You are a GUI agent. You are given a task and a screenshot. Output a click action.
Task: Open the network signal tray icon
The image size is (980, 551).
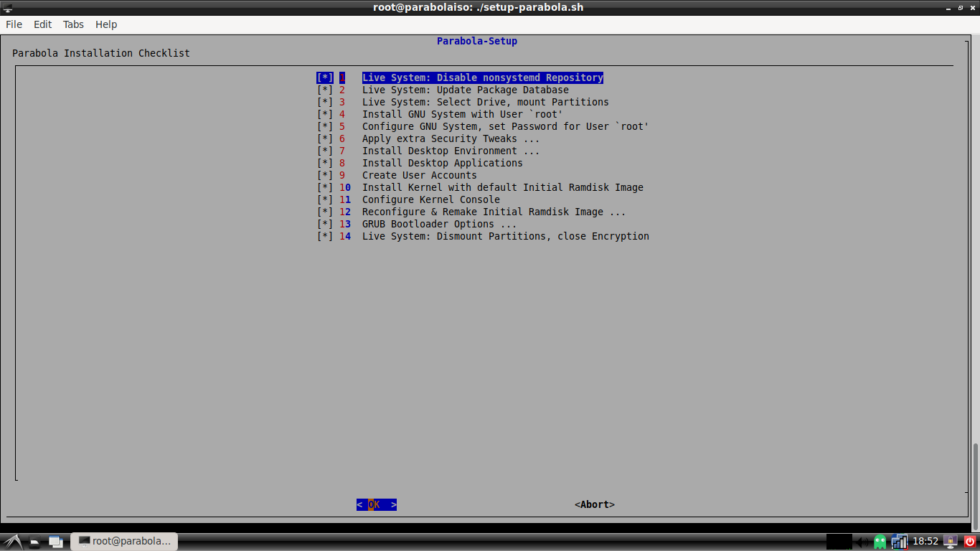[899, 542]
